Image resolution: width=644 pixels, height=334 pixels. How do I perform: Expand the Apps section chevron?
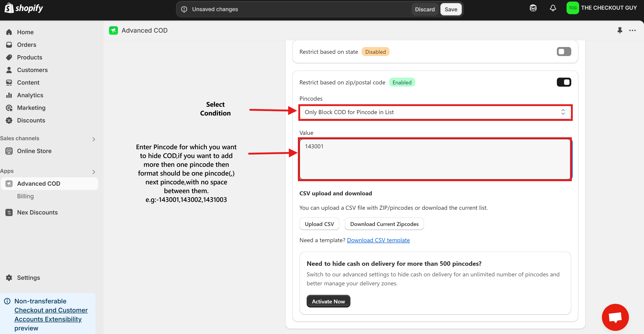click(x=93, y=172)
